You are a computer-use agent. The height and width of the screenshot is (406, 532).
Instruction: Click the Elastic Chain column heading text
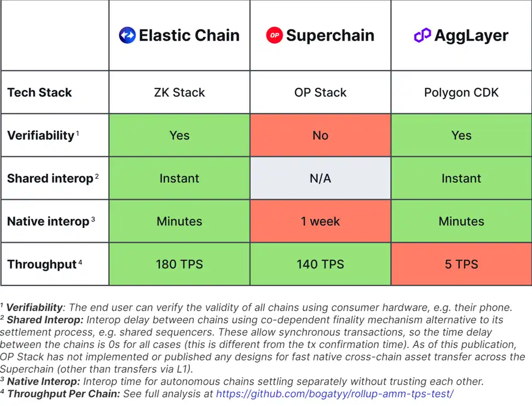click(x=189, y=36)
